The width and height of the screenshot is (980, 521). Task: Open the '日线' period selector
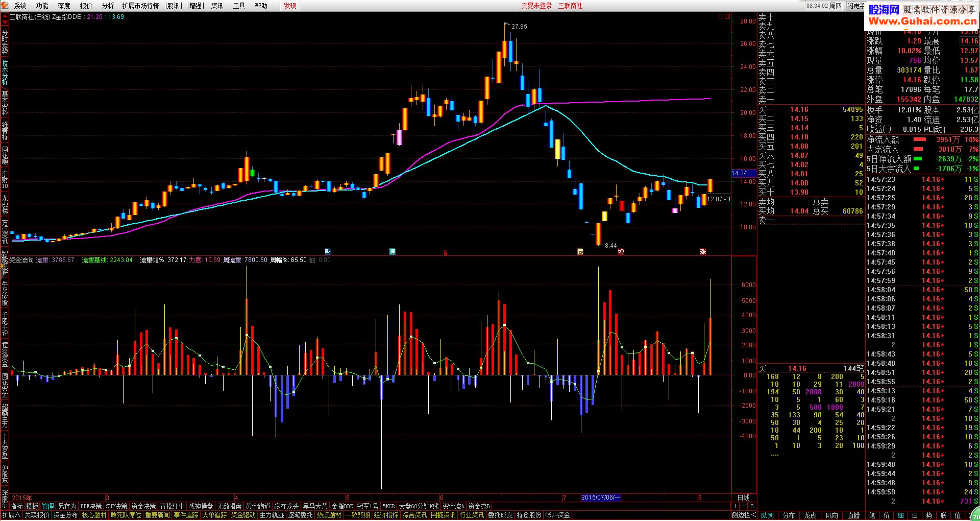point(744,498)
